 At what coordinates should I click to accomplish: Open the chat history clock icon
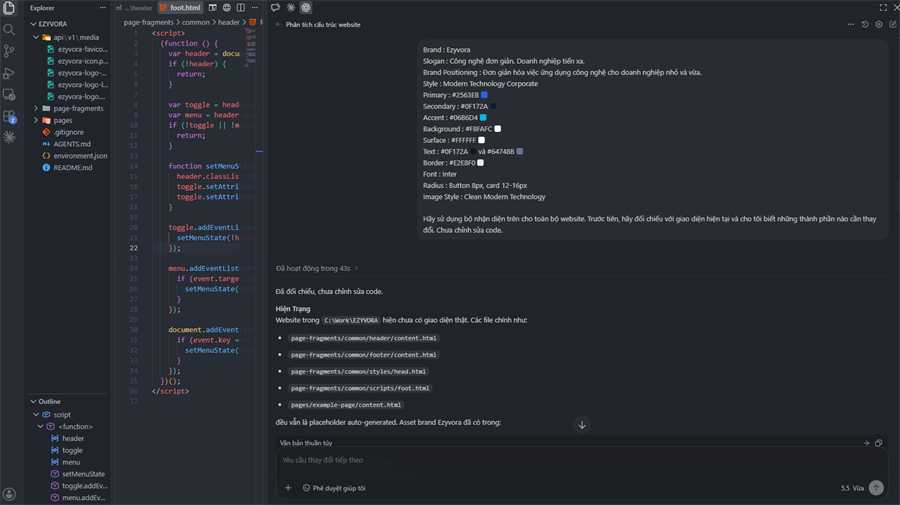(x=865, y=25)
